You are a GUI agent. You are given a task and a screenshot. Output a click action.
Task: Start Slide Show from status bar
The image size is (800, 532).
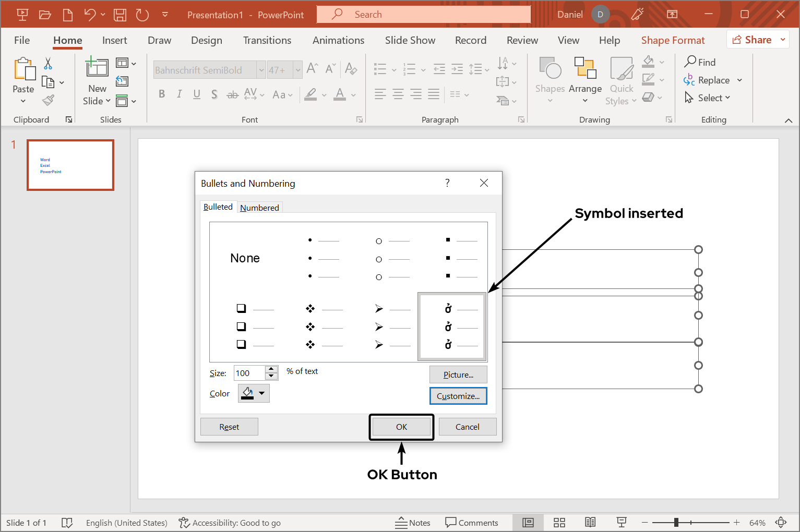point(621,523)
